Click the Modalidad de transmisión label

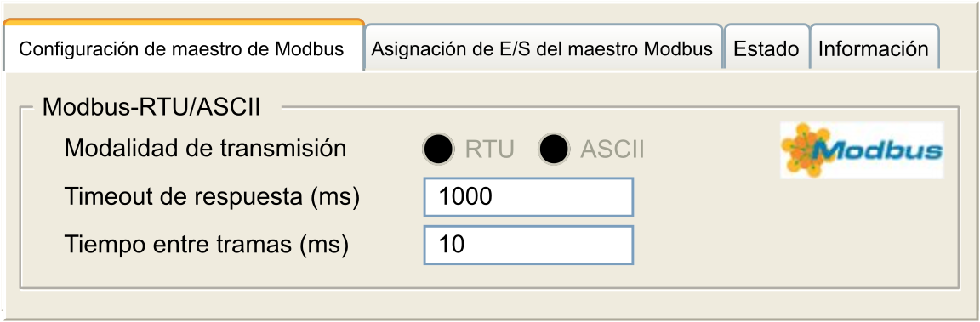pyautogui.click(x=205, y=150)
